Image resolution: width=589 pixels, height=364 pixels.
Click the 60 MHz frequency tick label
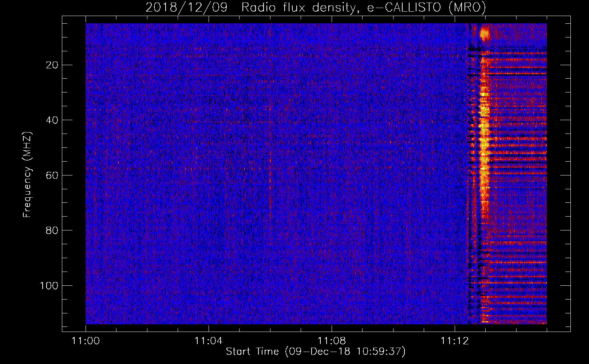click(x=52, y=175)
